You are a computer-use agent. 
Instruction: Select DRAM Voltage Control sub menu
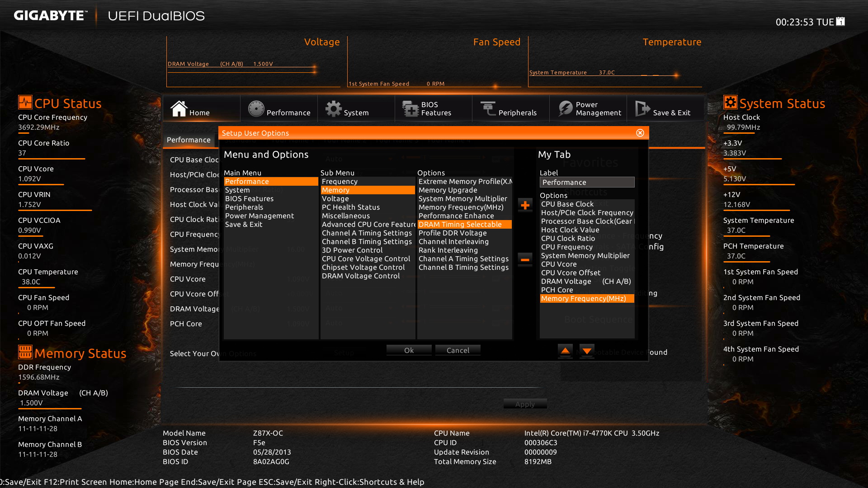[x=368, y=276]
